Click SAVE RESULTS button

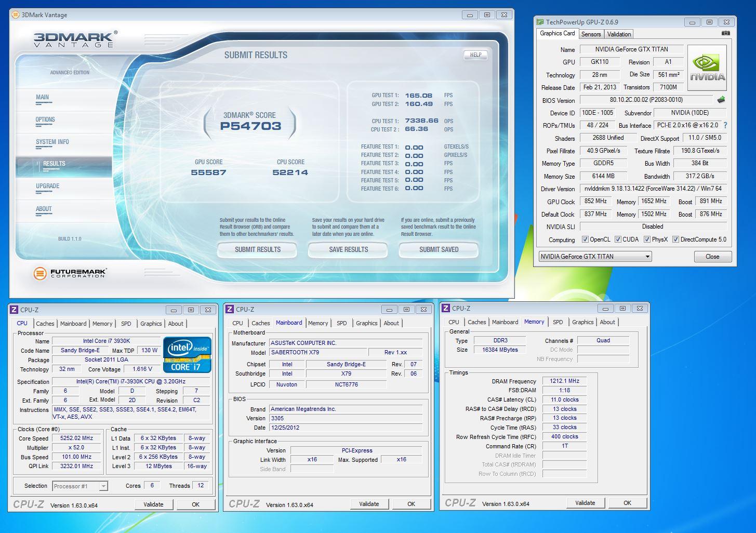click(x=348, y=249)
